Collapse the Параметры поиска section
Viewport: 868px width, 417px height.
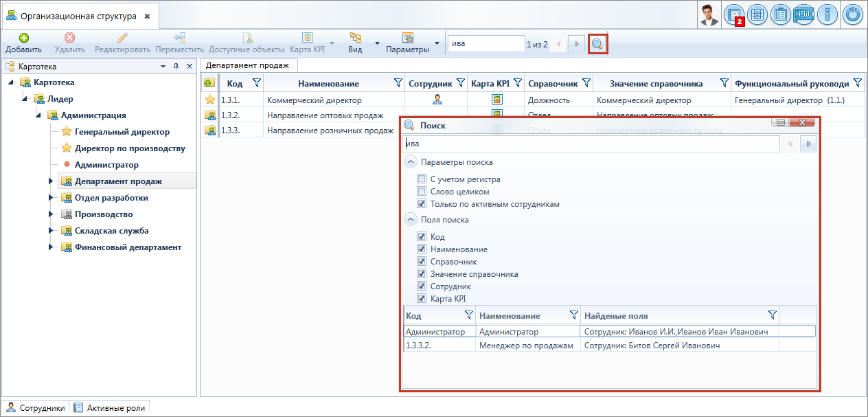coord(411,162)
